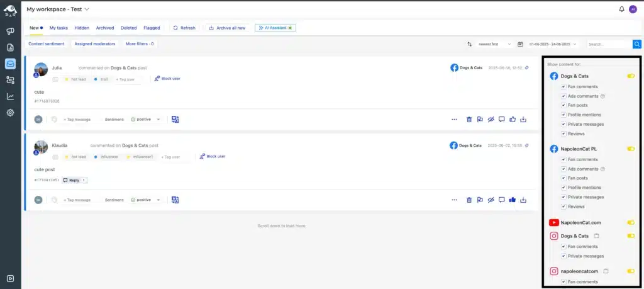The height and width of the screenshot is (289, 644).
Task: Switch to the Archived tab
Action: pos(105,28)
